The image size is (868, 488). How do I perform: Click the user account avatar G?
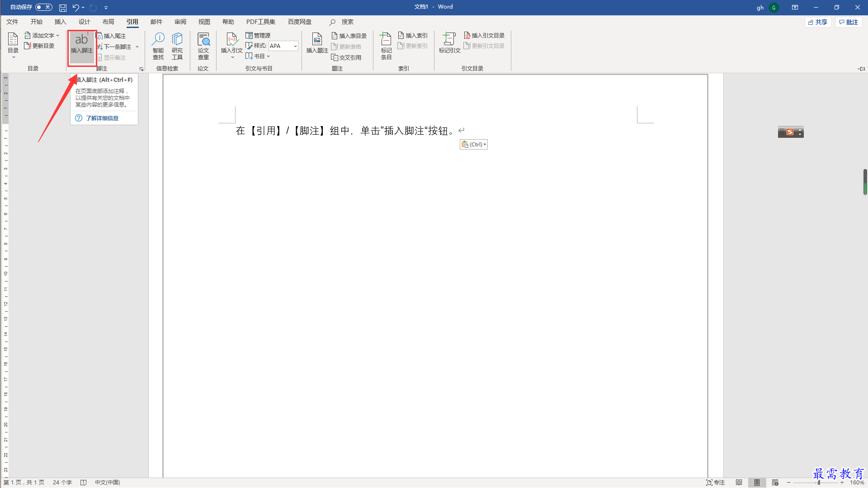pyautogui.click(x=774, y=8)
